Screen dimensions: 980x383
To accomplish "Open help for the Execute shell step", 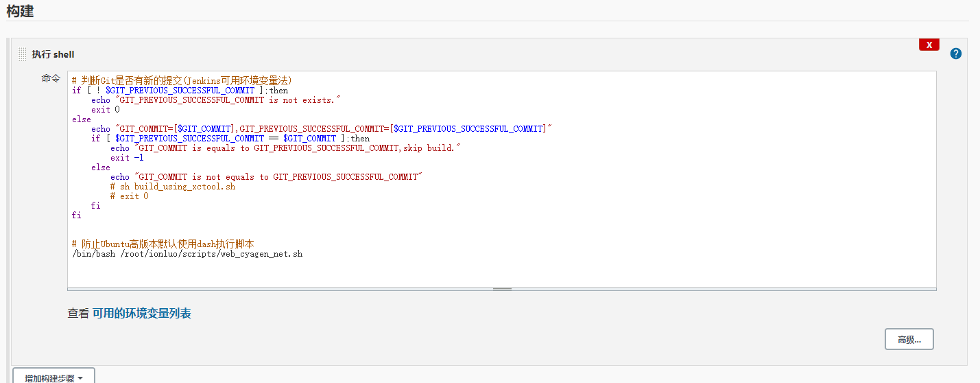I will (x=955, y=54).
